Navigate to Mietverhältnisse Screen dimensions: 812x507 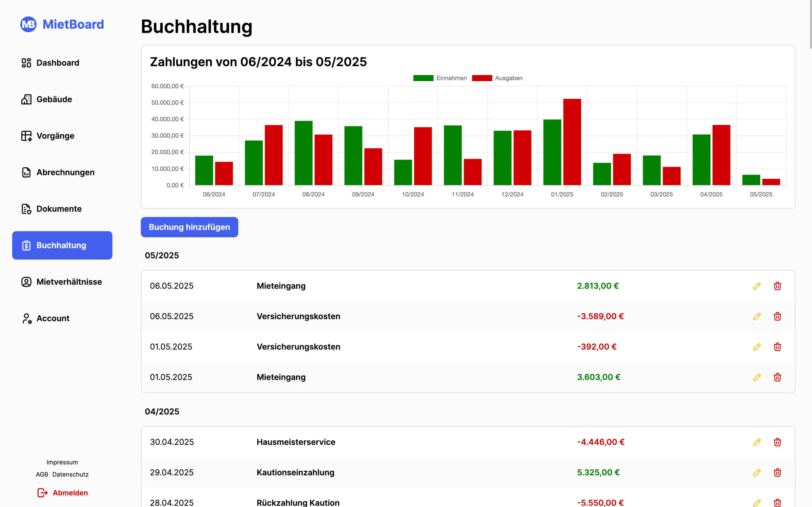[69, 282]
